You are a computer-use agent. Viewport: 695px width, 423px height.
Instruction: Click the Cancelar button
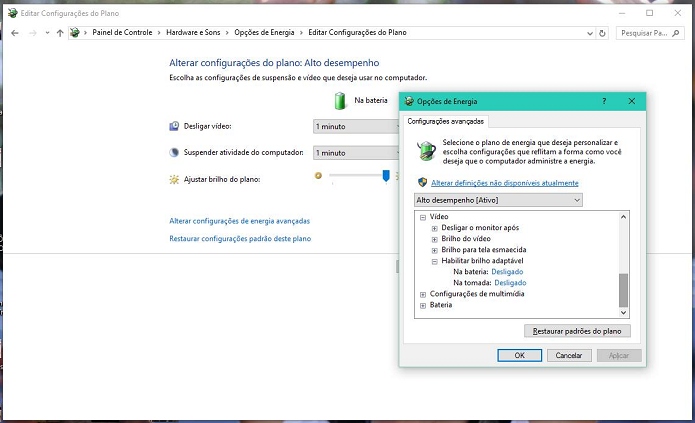point(569,355)
